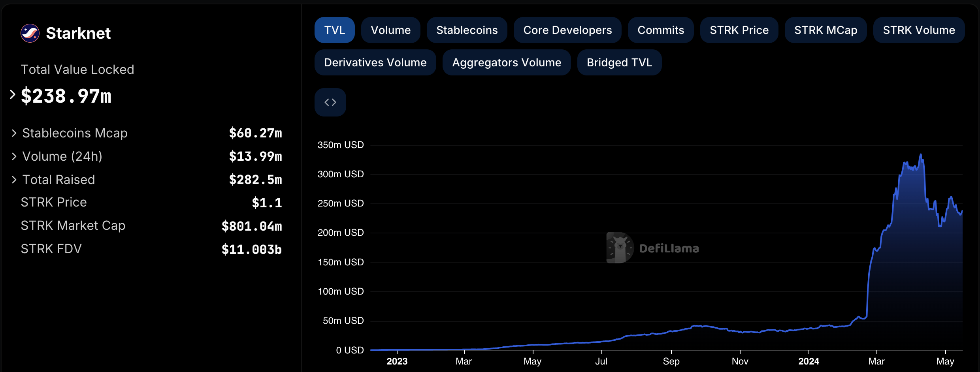Click the $282.5m total raised value
The height and width of the screenshot is (372, 980).
pyautogui.click(x=256, y=180)
